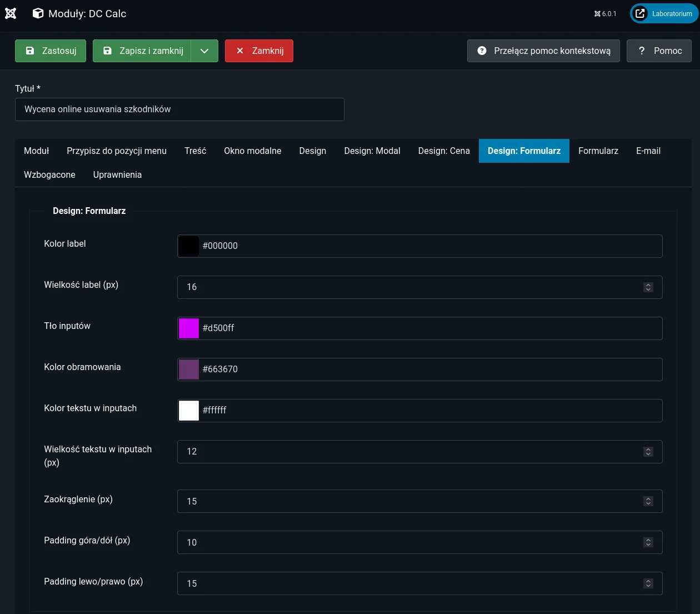Open the Kolor label black color swatch
The width and height of the screenshot is (700, 614).
[x=189, y=246]
